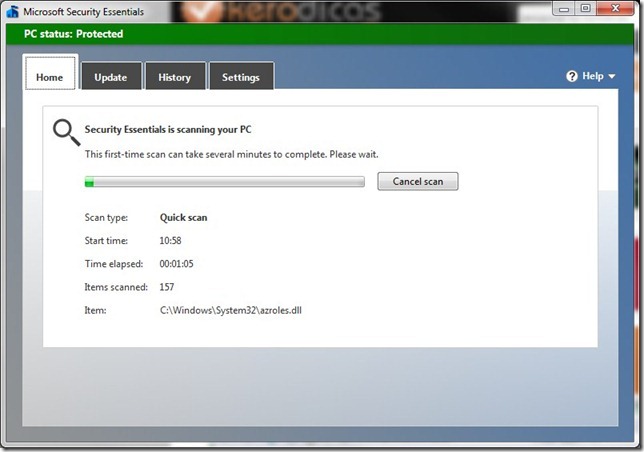Image resolution: width=644 pixels, height=452 pixels.
Task: Click the 'Scan type:' label
Action: (106, 218)
